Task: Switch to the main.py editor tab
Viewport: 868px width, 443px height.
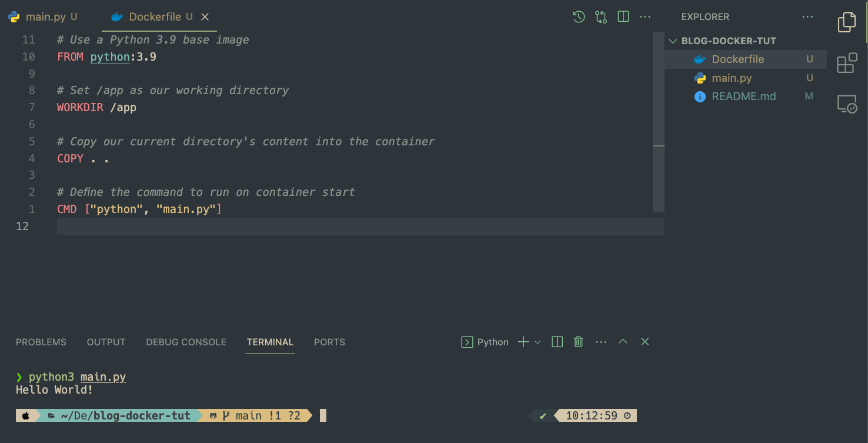Action: point(45,17)
